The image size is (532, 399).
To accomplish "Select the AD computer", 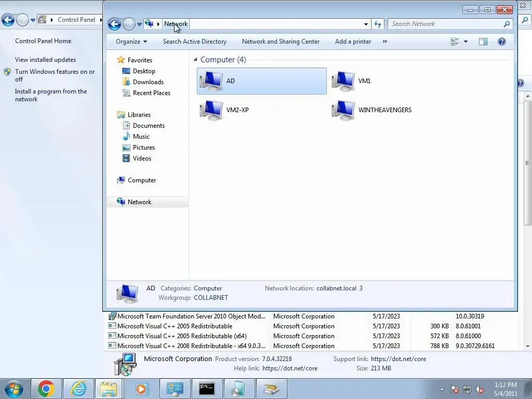I will tap(262, 81).
